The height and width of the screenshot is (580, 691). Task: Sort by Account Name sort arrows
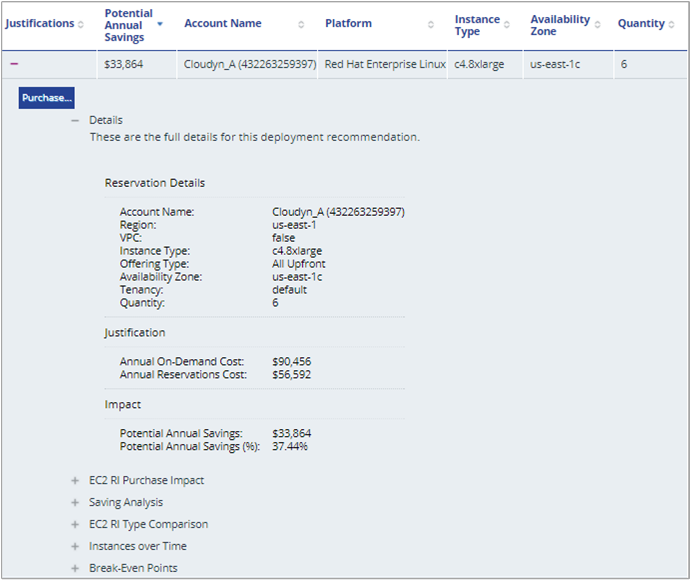click(301, 25)
